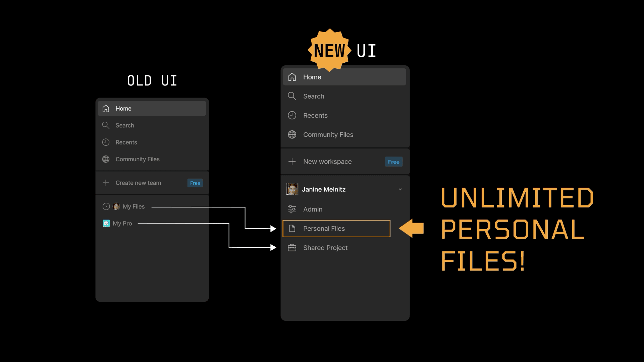Click Janine Melnitz's avatar thumbnail

click(292, 189)
